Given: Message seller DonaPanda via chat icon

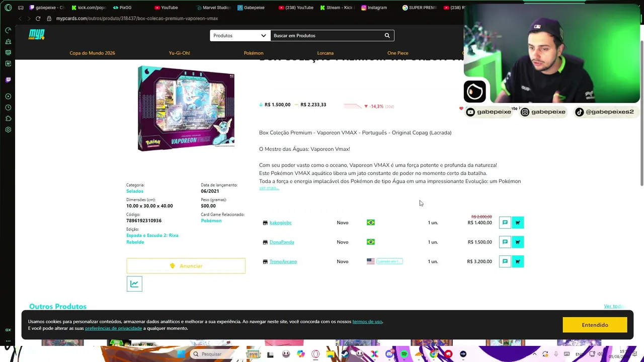Looking at the screenshot, I should (x=505, y=242).
